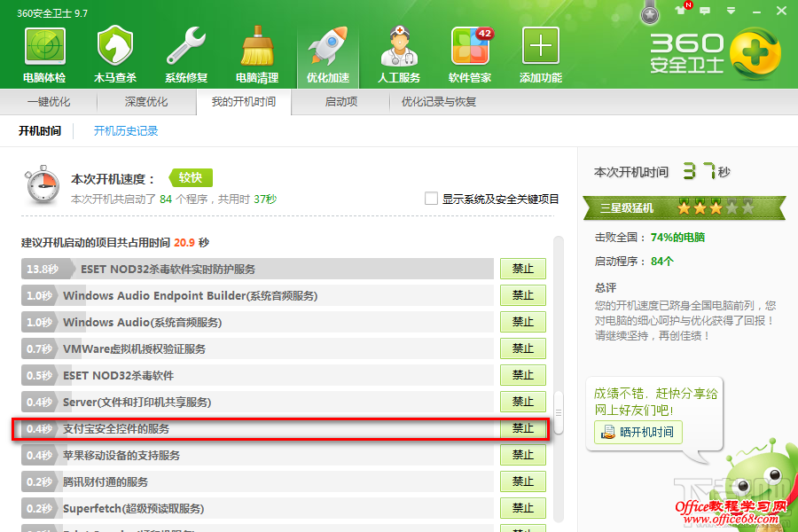798x532 pixels.
Task: Click 20.9 秒 total time text
Action: [x=192, y=242]
